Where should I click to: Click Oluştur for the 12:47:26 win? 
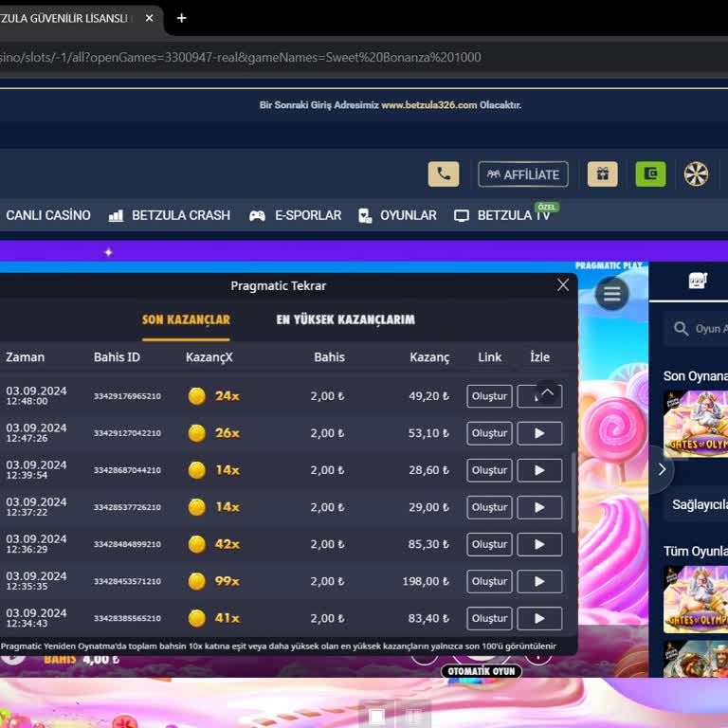[x=489, y=433]
